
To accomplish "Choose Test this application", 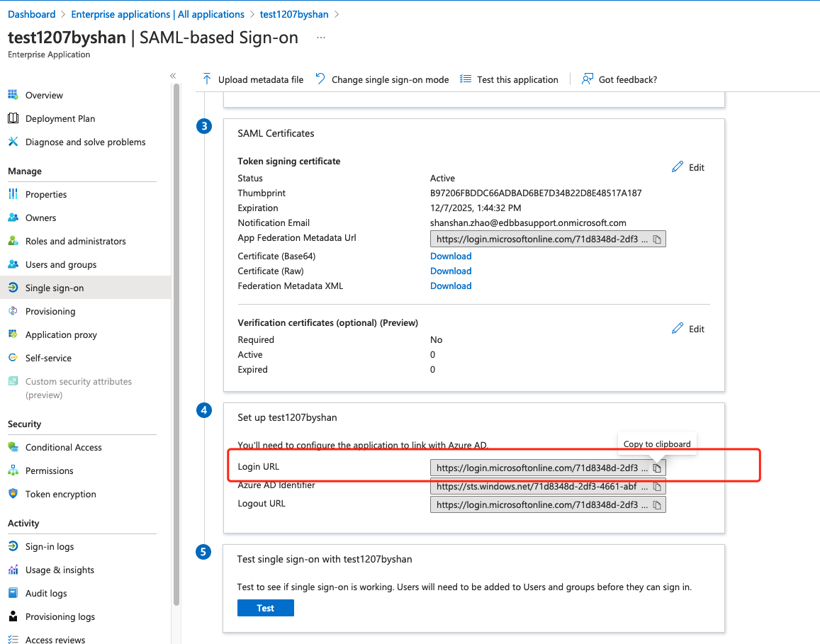I will tap(509, 79).
